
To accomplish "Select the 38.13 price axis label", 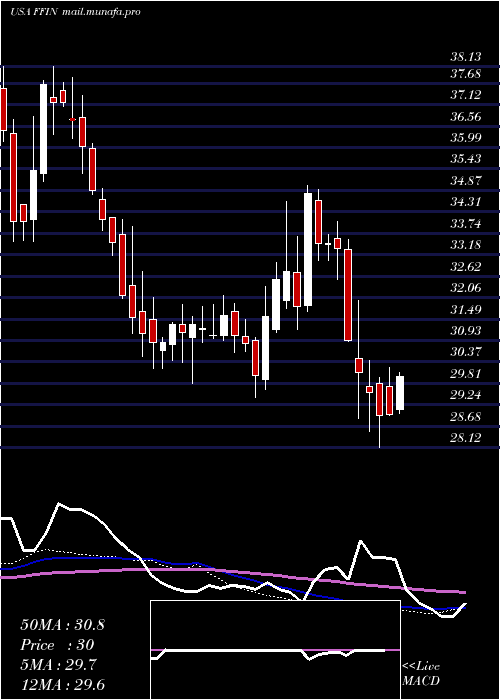I will click(466, 57).
